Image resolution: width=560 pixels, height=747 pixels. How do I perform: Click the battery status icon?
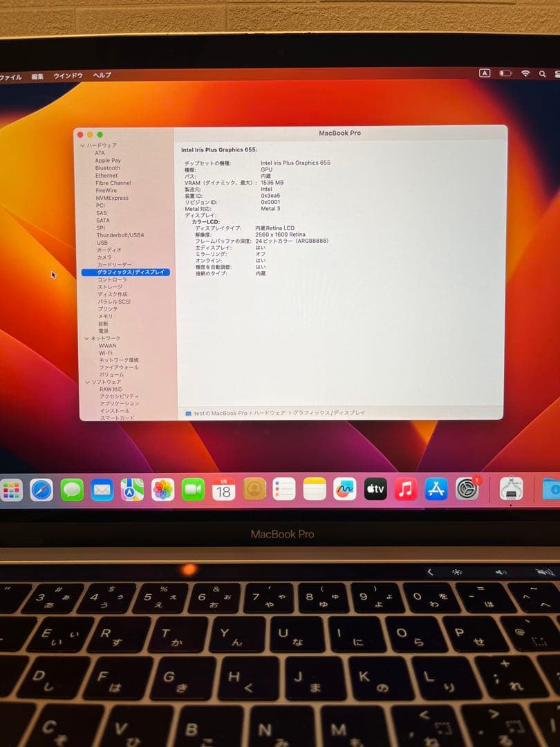[x=505, y=73]
